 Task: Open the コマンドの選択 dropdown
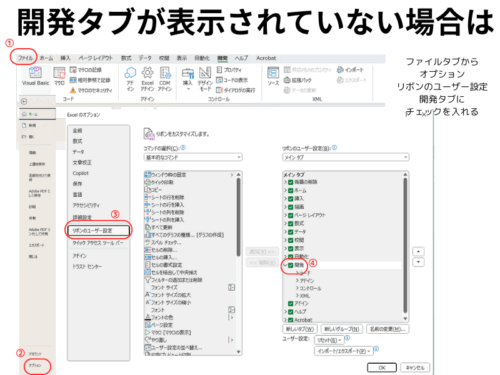pos(193,157)
